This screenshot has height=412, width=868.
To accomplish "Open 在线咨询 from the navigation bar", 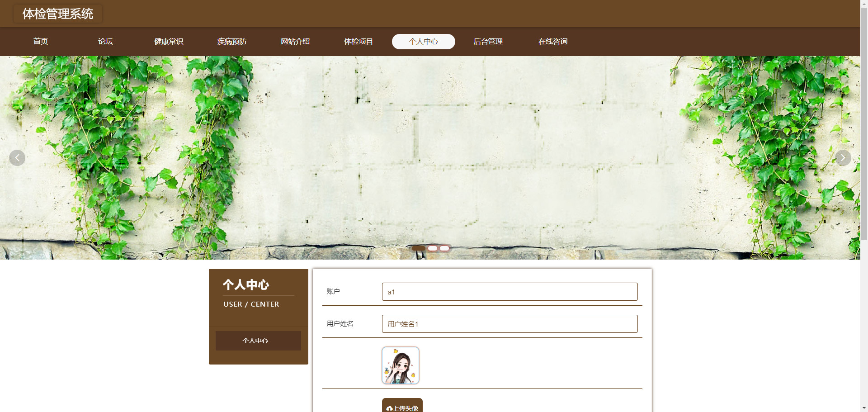I will pos(553,42).
